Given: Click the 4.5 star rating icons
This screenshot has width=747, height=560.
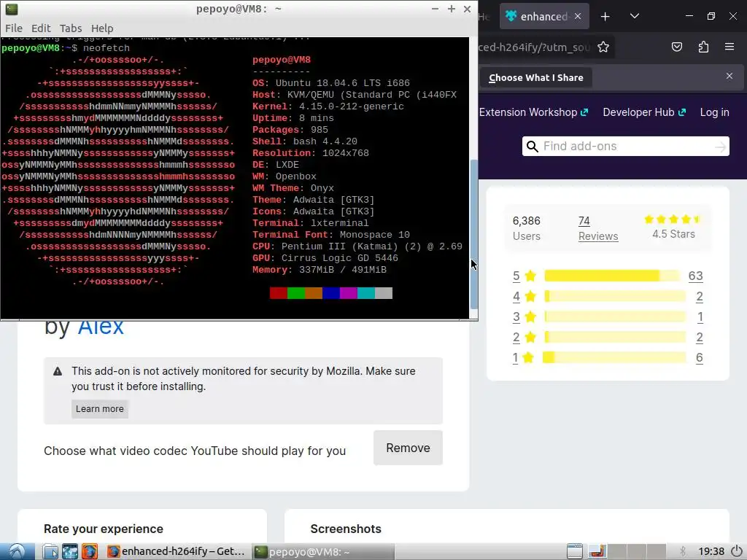Looking at the screenshot, I should tap(673, 219).
